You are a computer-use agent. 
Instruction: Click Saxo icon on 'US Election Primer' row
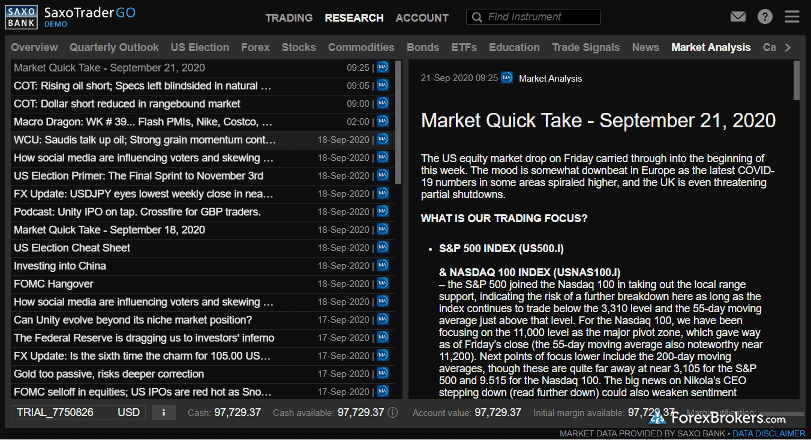click(383, 175)
